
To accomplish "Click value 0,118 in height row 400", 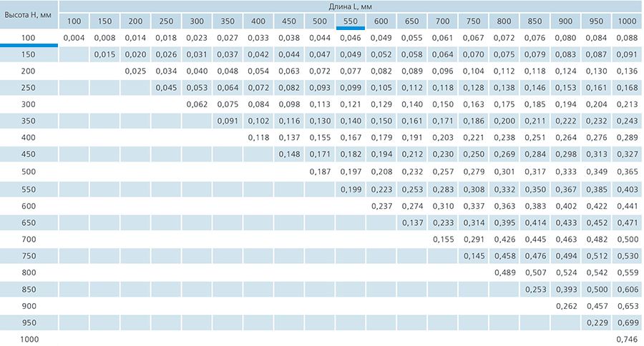I will click(x=258, y=137).
